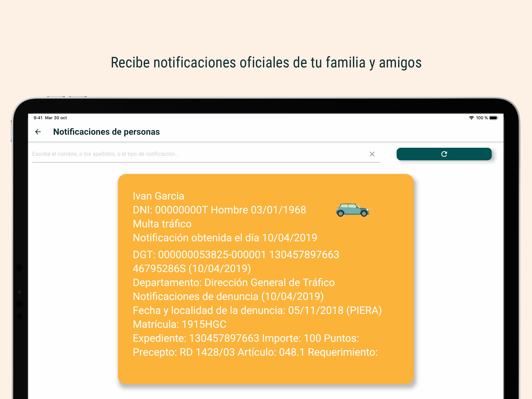Select 'DNI: 00000000T Hombre 03/01/1968' line

coord(219,210)
